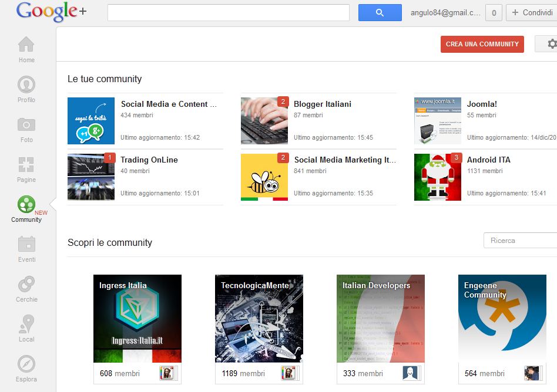This screenshot has width=557, height=392.
Task: Click notification badge on Trading OnLine
Action: [x=110, y=157]
